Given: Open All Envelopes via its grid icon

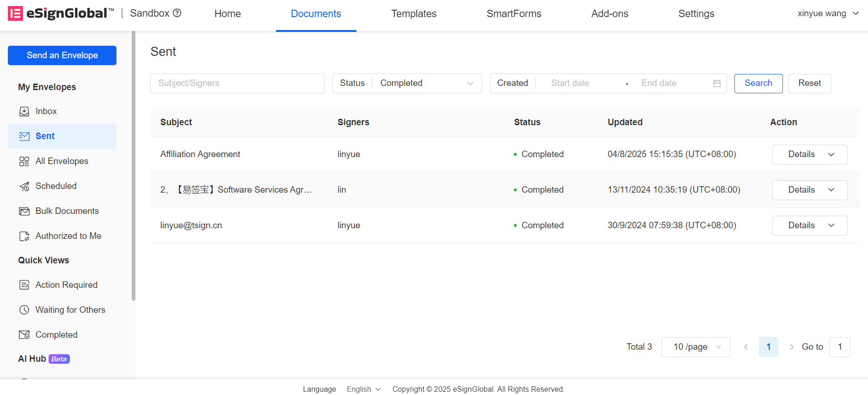Looking at the screenshot, I should click(x=24, y=161).
